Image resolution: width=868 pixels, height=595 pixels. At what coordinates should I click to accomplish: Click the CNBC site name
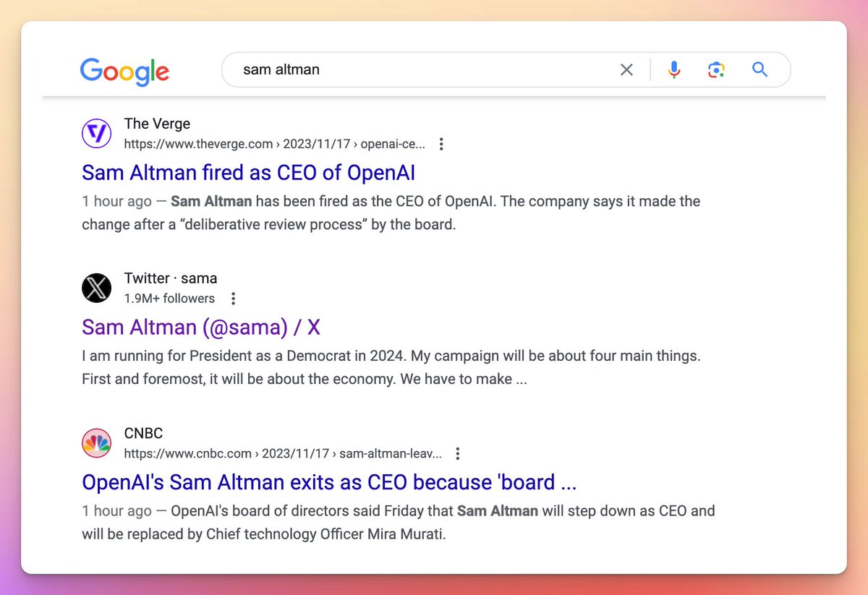coord(143,433)
